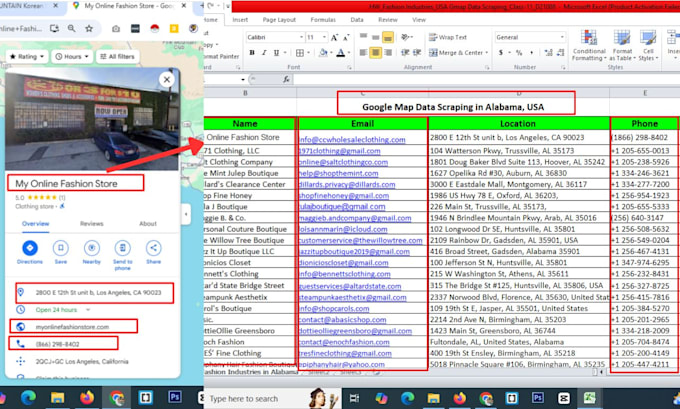Viewport: 680px width, 409px height.
Task: Open the About tab in Maps panel
Action: tap(148, 224)
